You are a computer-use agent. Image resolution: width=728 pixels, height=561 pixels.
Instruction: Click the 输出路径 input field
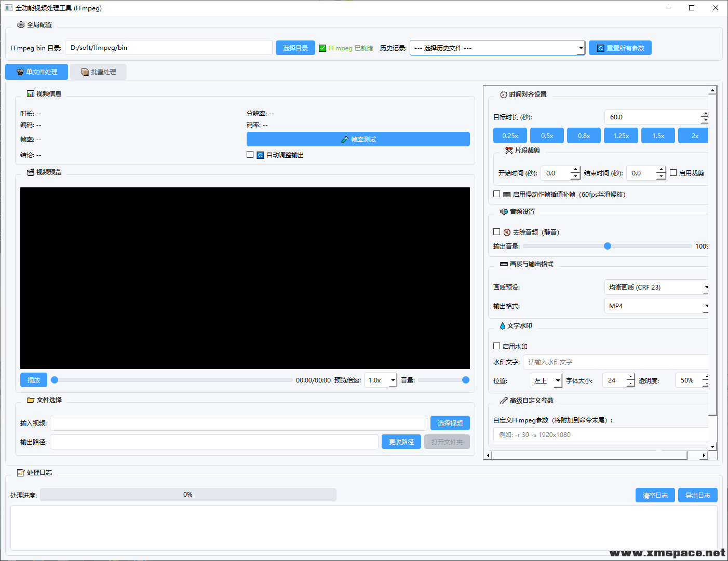click(214, 442)
